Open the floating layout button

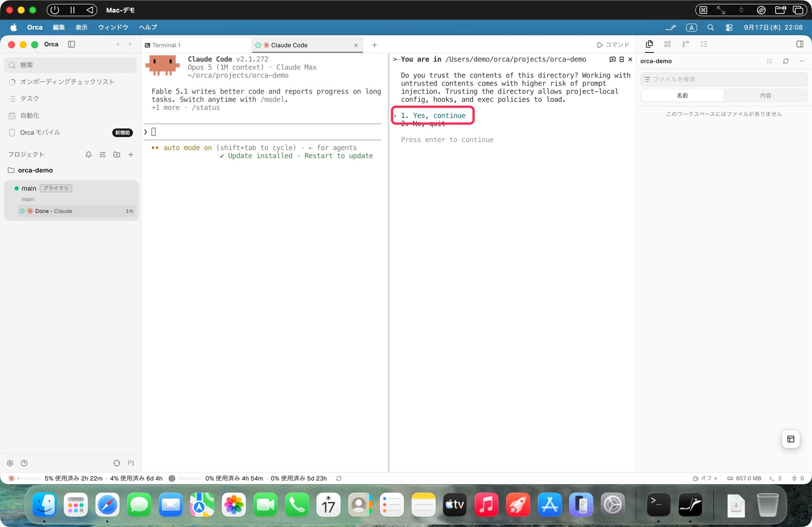[x=791, y=439]
